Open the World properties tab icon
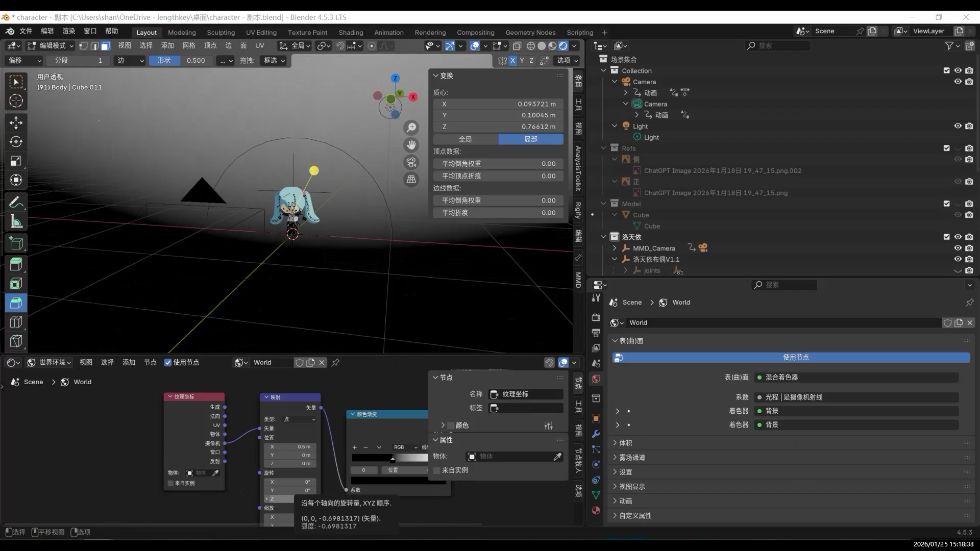 coord(596,379)
